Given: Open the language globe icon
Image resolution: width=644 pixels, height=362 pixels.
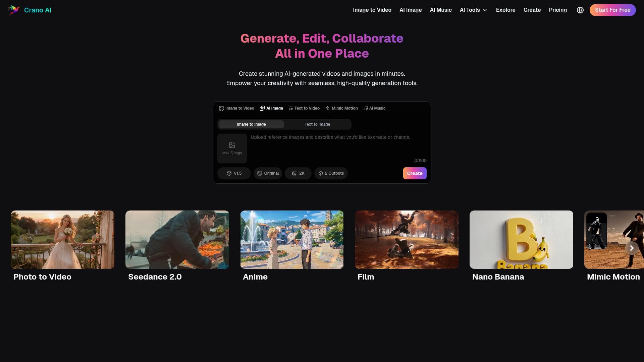Looking at the screenshot, I should coord(580,10).
